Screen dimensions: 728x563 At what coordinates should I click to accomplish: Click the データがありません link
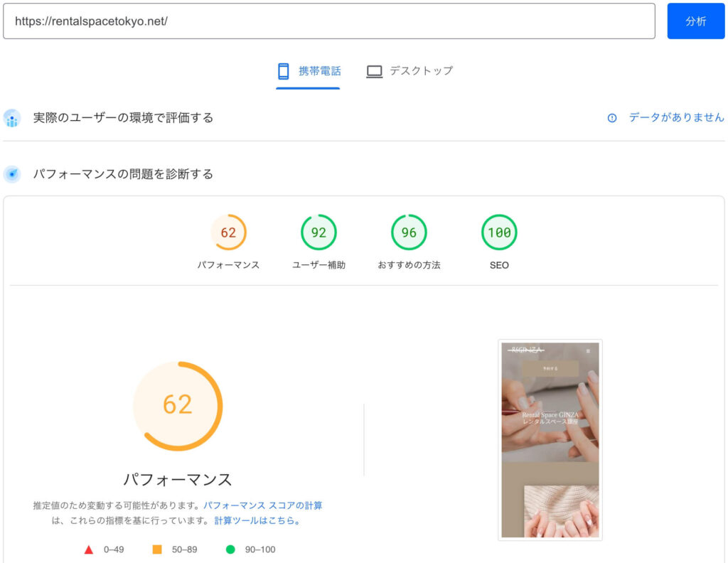coord(676,118)
